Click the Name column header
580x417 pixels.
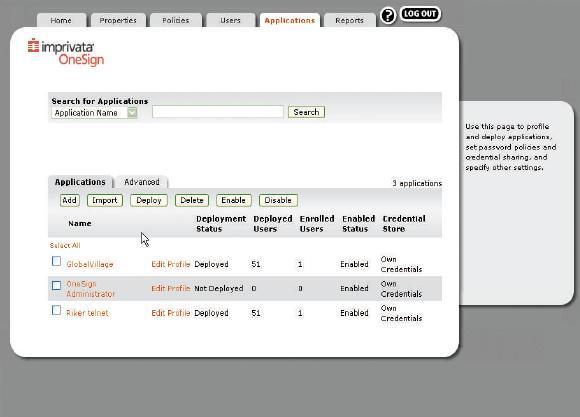[80, 223]
